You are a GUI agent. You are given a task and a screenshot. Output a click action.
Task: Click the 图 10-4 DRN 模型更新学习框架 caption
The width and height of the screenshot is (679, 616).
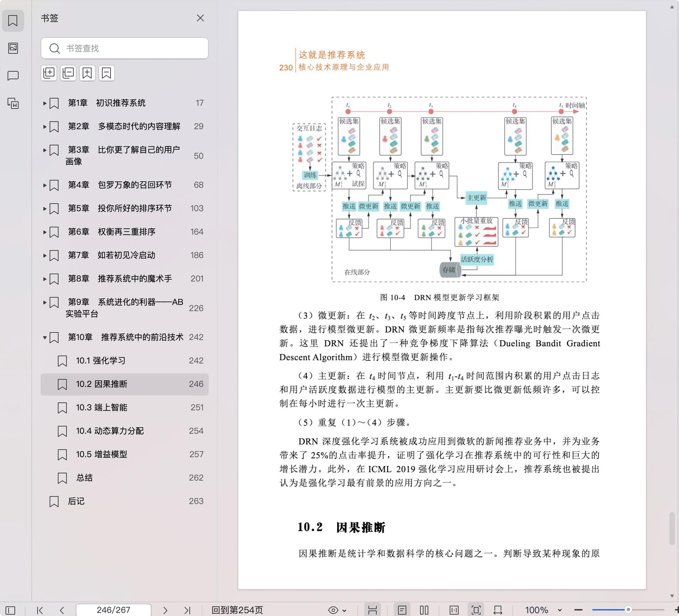click(440, 297)
